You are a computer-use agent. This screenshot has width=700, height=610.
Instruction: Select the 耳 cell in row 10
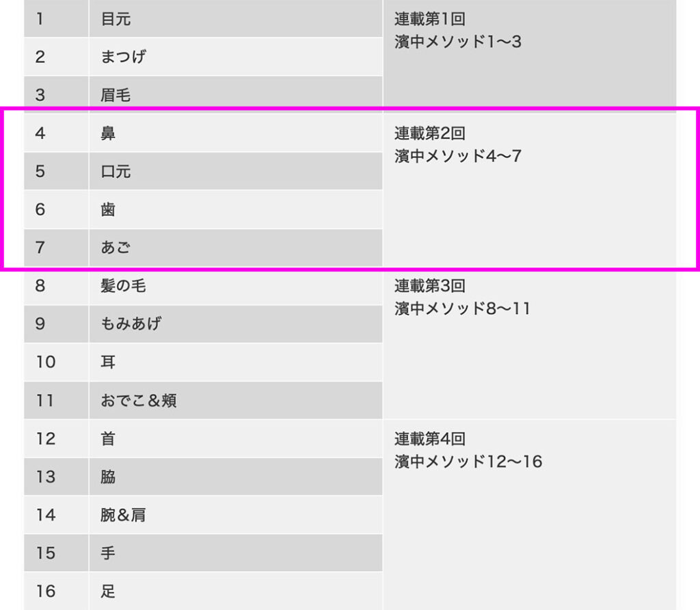(x=108, y=362)
